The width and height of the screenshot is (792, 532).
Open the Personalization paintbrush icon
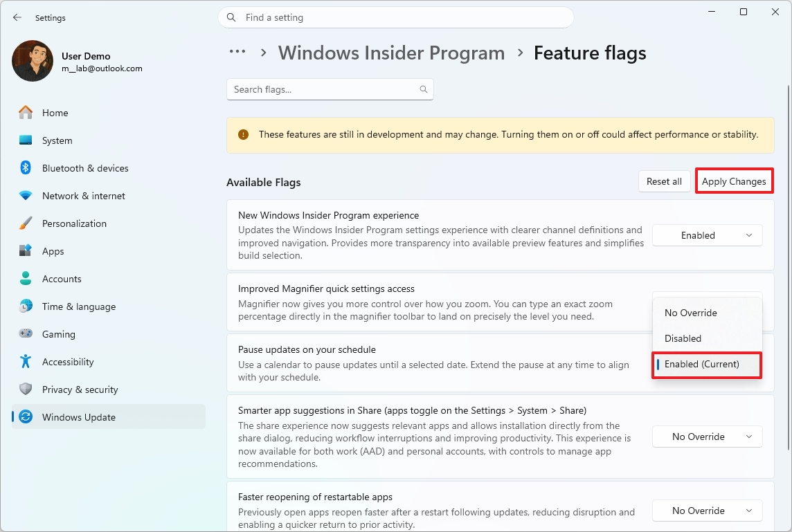(25, 223)
